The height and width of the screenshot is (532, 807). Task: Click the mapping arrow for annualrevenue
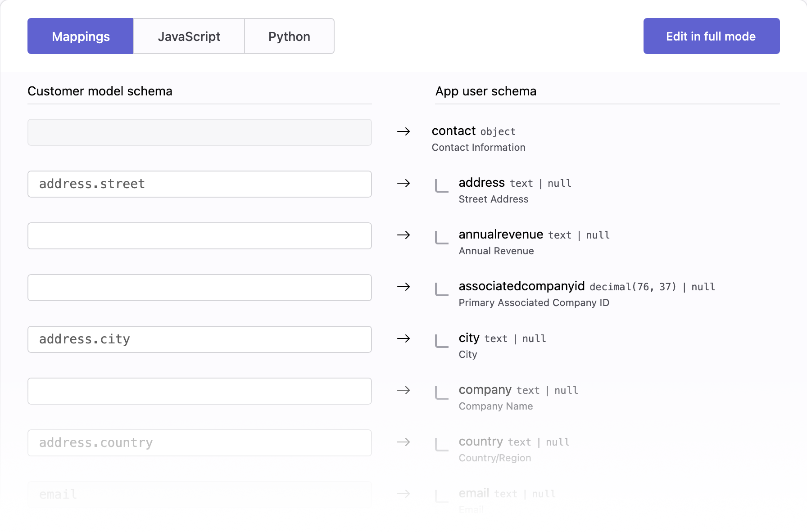(403, 235)
